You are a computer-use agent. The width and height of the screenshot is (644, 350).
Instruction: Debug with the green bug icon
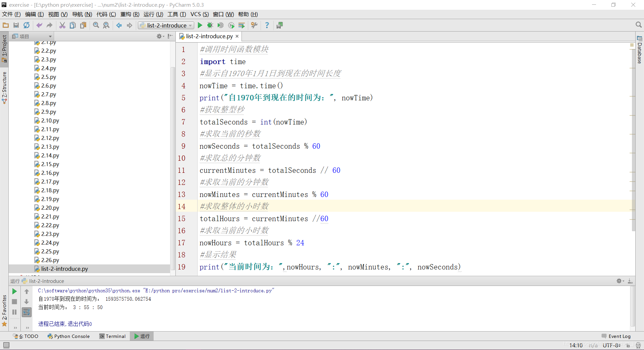click(210, 25)
